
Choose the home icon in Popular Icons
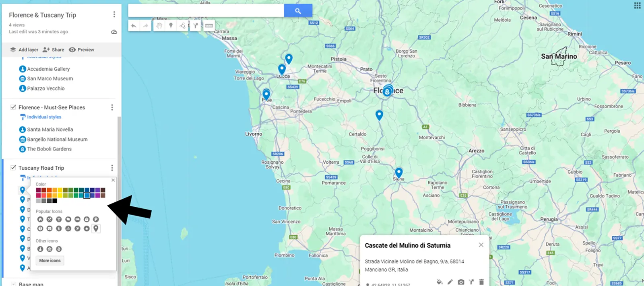click(x=40, y=219)
